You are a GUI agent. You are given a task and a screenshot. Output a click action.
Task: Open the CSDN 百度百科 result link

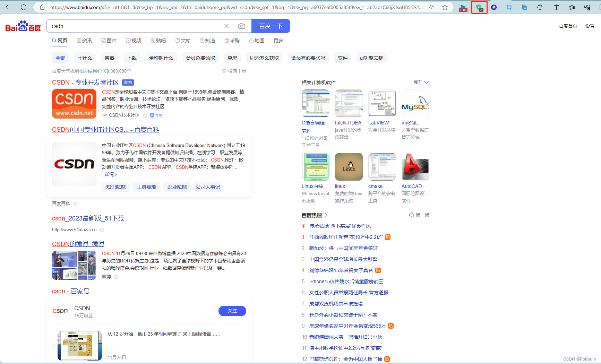[105, 130]
